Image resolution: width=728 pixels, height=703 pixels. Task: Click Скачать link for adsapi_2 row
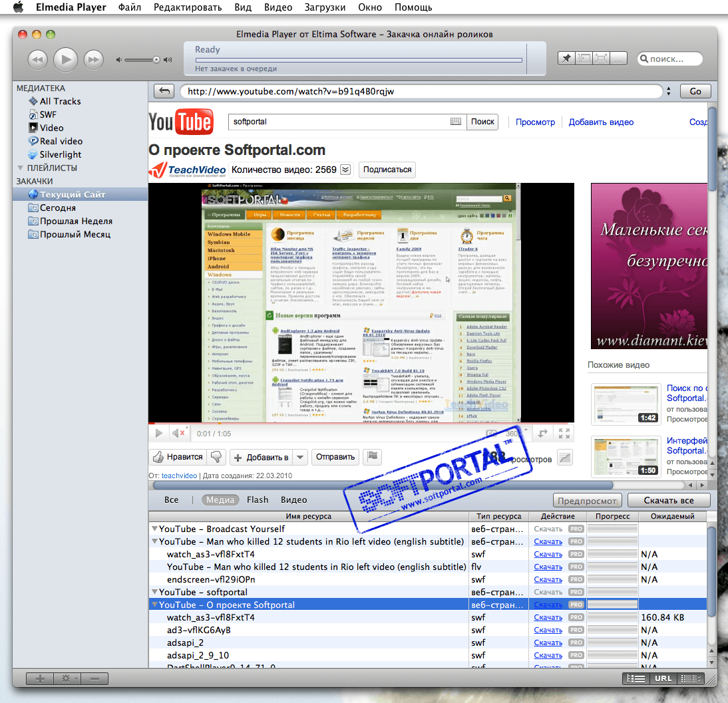coord(548,642)
